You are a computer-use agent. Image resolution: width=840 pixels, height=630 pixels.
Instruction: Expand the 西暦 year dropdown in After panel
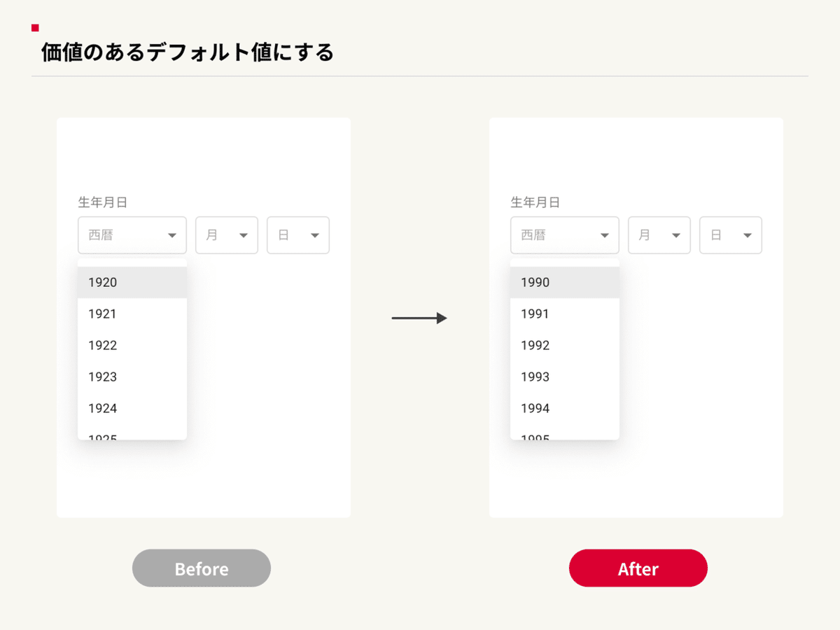tap(565, 235)
